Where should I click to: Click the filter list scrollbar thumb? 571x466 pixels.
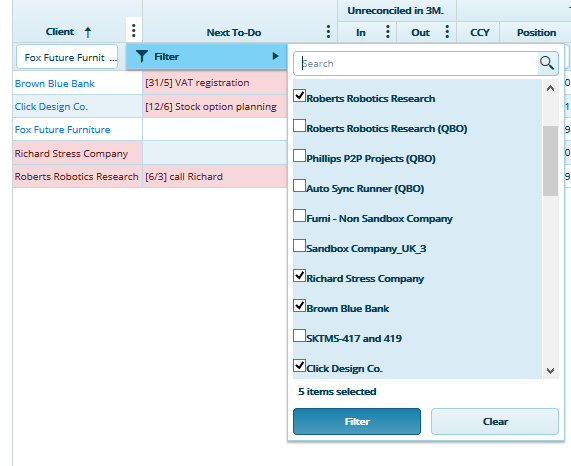550,161
